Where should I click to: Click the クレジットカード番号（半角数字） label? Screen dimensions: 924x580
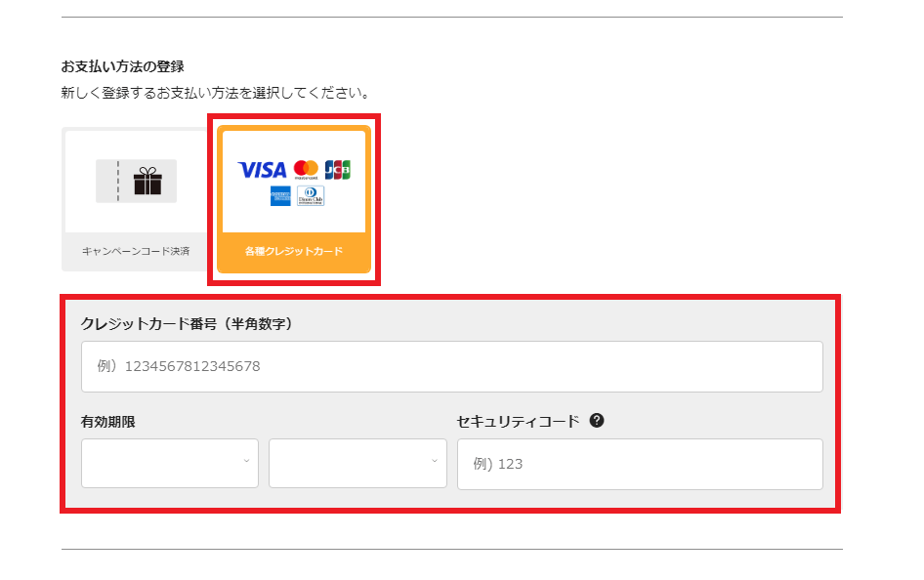(x=187, y=324)
